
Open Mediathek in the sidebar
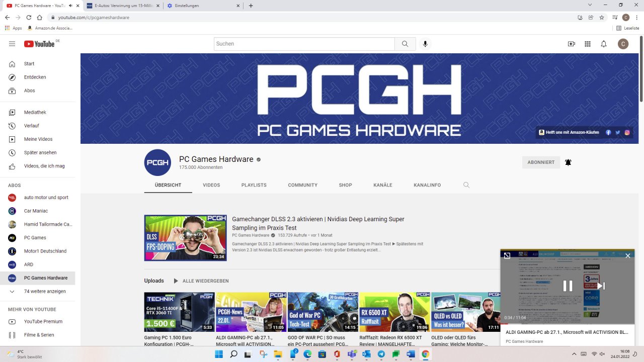[x=38, y=112]
